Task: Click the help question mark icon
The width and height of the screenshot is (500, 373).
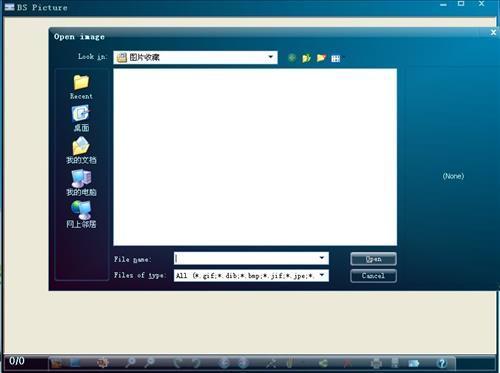Action: 442,363
